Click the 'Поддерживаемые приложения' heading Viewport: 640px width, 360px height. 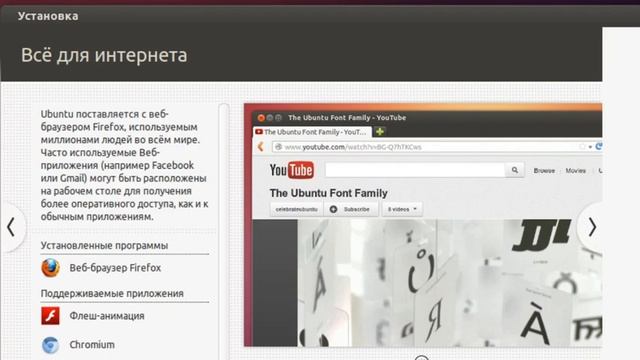[112, 293]
